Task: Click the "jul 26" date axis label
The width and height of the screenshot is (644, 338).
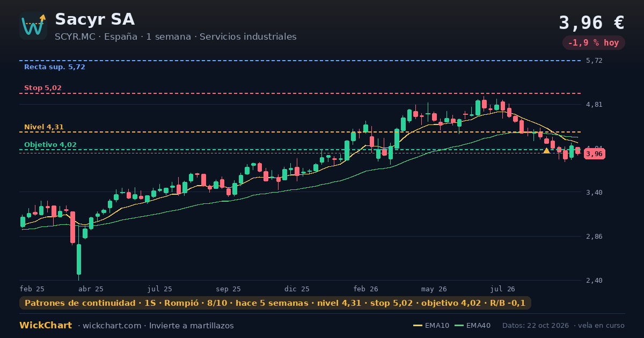Action: point(503,289)
